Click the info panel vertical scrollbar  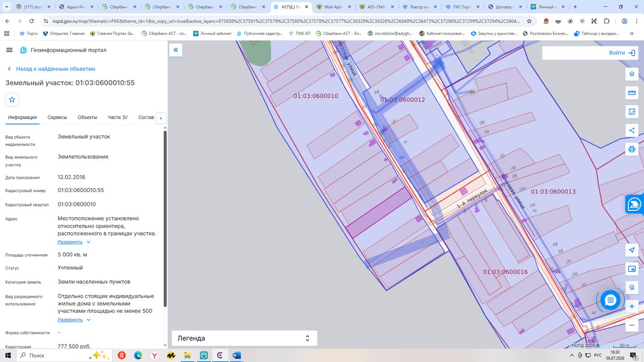click(x=165, y=219)
